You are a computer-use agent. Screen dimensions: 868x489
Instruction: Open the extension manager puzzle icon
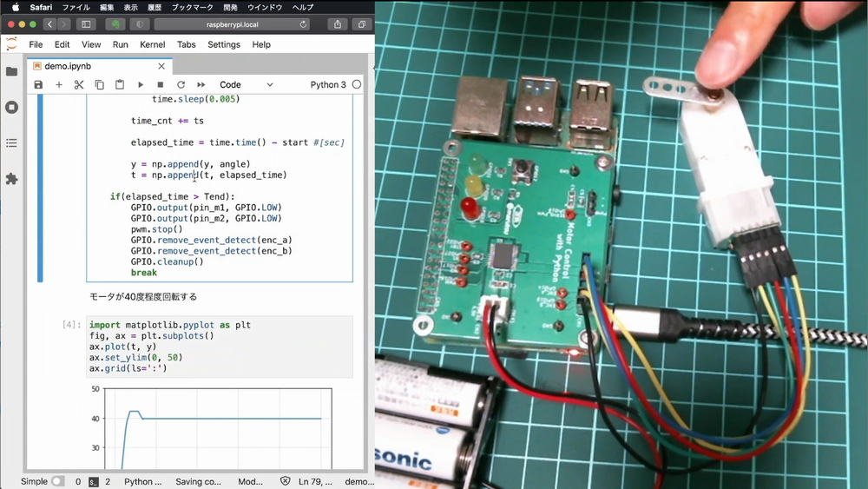pyautogui.click(x=11, y=179)
